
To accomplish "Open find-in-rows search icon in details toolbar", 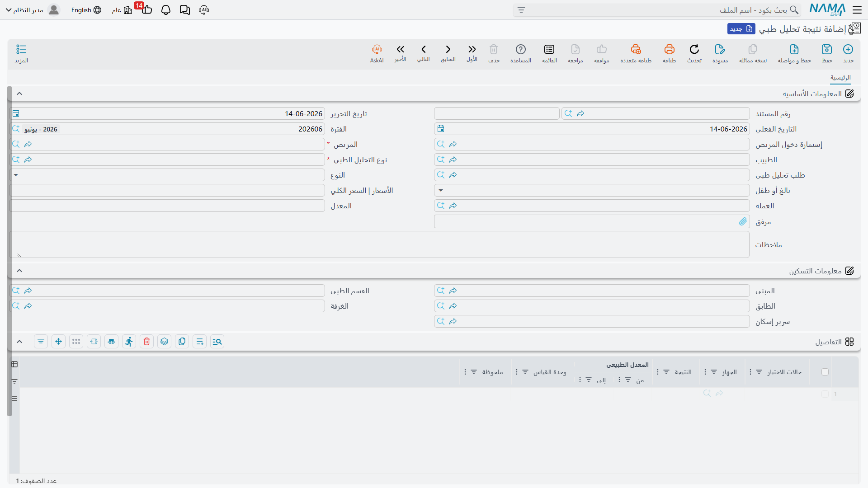I will click(217, 342).
